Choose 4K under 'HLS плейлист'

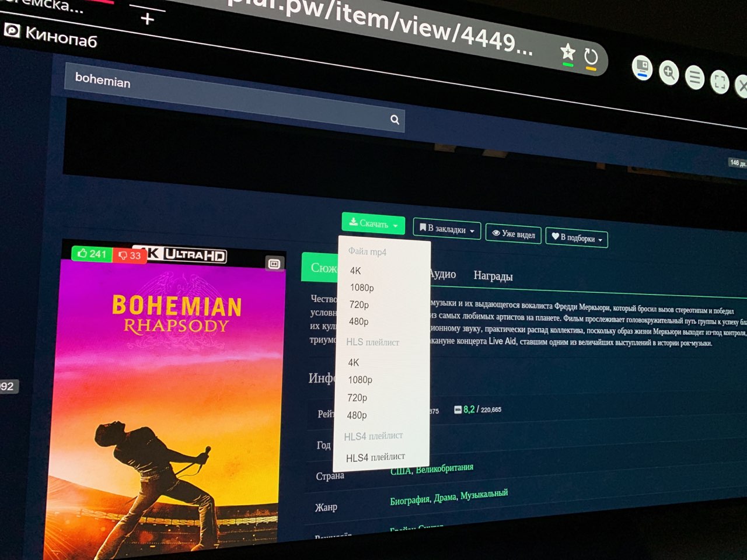pyautogui.click(x=354, y=362)
